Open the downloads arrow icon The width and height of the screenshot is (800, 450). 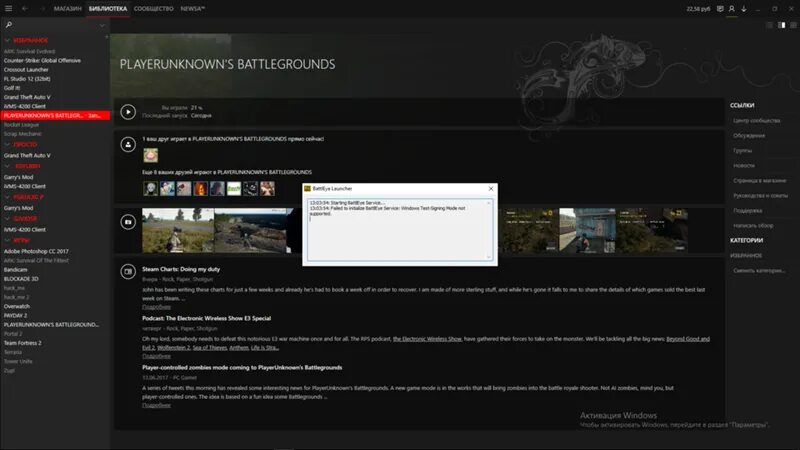[x=744, y=9]
